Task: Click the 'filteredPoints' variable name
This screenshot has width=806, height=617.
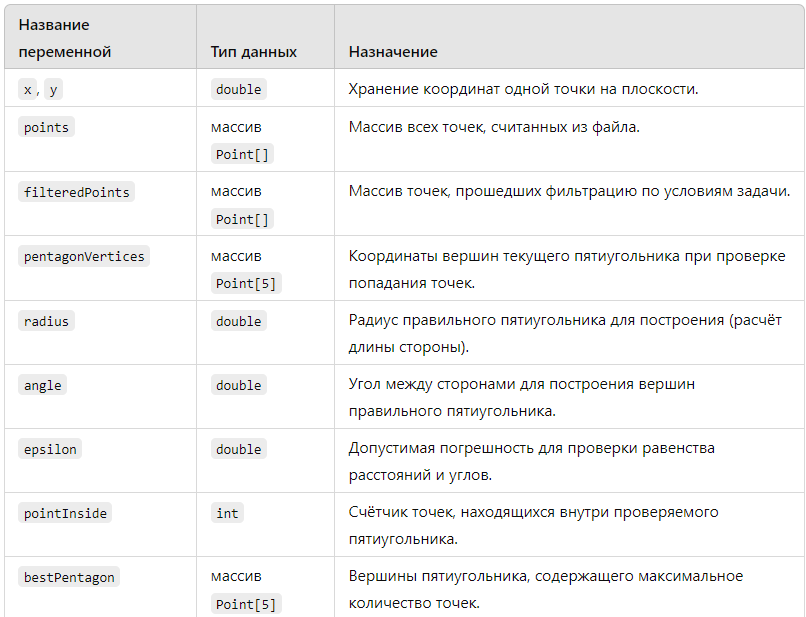Action: (77, 192)
